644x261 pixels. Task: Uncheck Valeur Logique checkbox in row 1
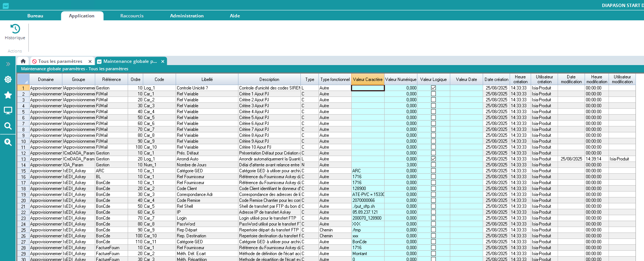coord(433,88)
